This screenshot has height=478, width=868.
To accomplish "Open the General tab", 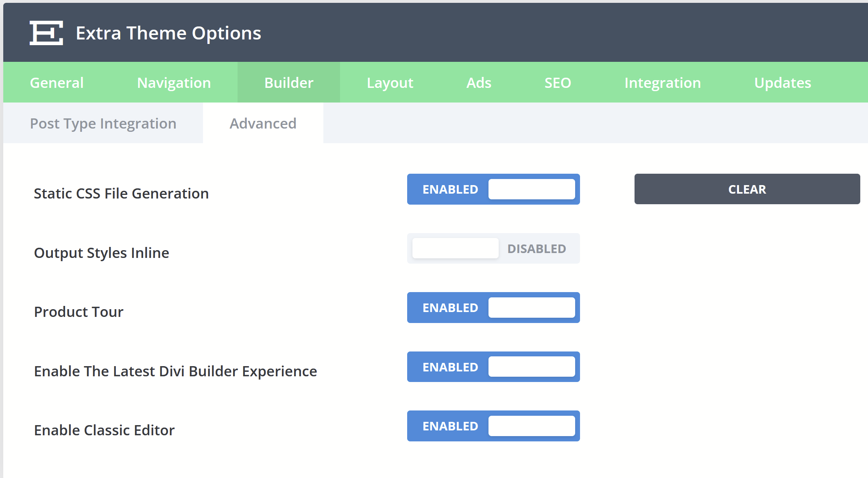I will (57, 83).
